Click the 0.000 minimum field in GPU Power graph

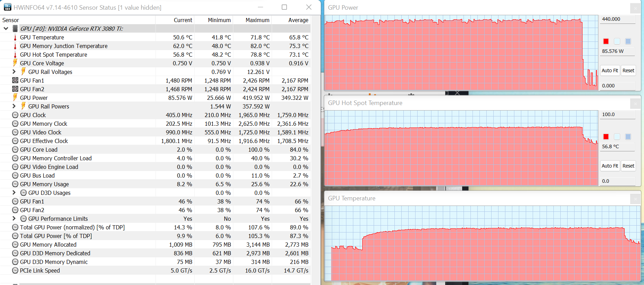point(618,86)
